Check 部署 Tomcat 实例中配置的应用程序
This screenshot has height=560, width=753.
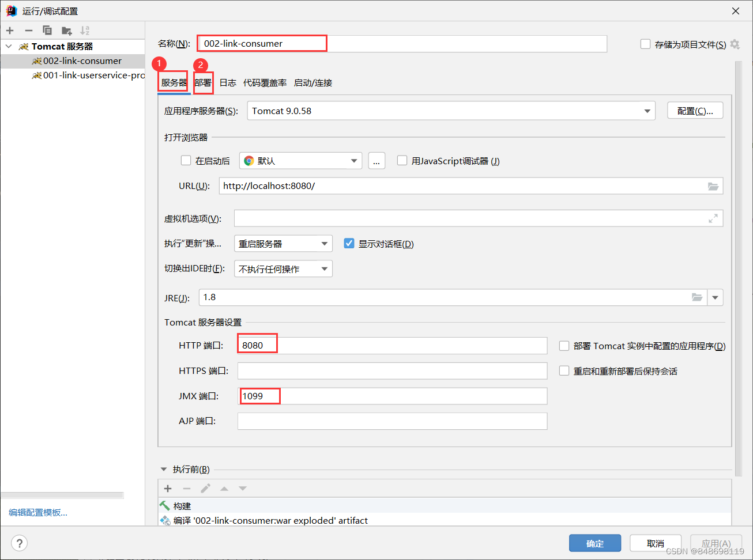click(564, 346)
